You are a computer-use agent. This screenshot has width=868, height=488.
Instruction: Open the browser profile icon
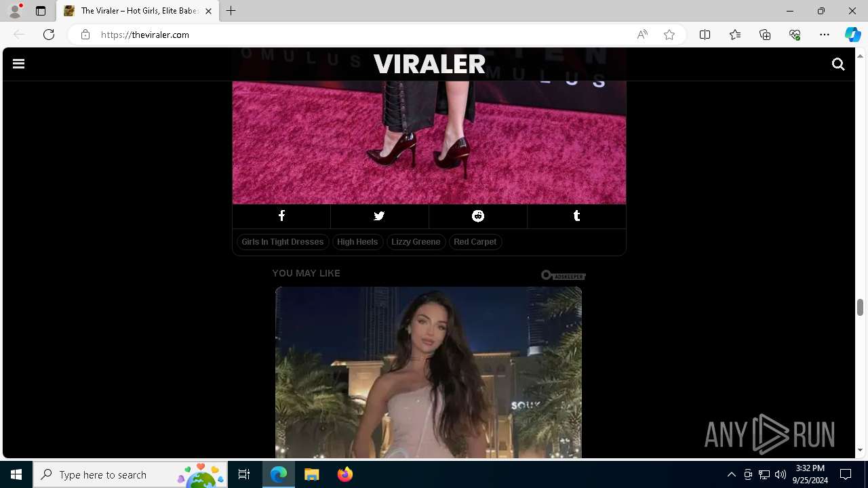tap(15, 11)
